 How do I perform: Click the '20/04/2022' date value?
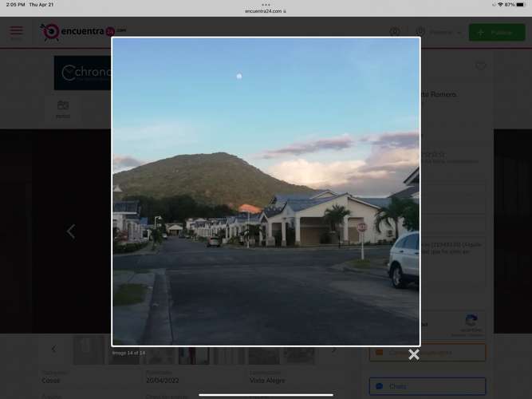(x=162, y=381)
